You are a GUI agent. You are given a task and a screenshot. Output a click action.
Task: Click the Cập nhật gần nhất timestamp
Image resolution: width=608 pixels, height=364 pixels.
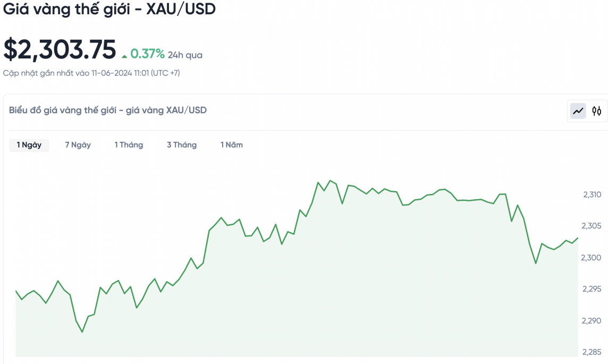click(x=91, y=73)
